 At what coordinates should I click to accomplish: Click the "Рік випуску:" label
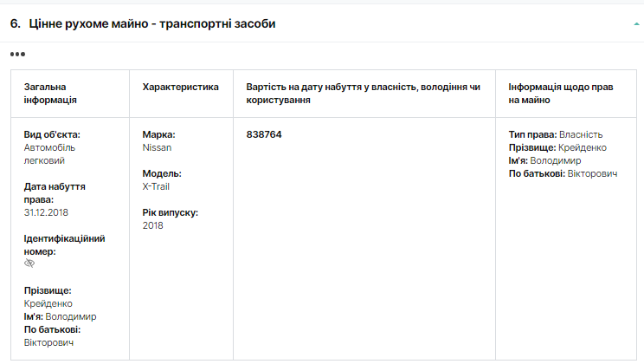point(170,212)
